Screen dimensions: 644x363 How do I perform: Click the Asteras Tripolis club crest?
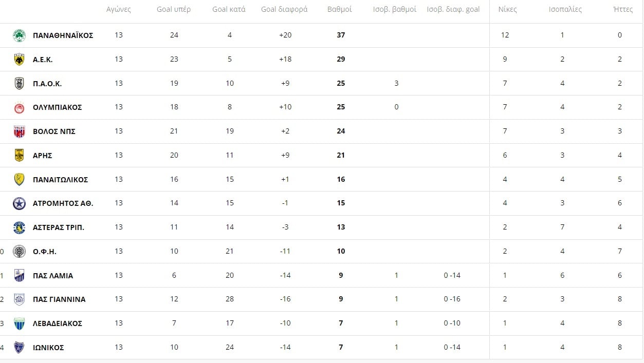[19, 227]
